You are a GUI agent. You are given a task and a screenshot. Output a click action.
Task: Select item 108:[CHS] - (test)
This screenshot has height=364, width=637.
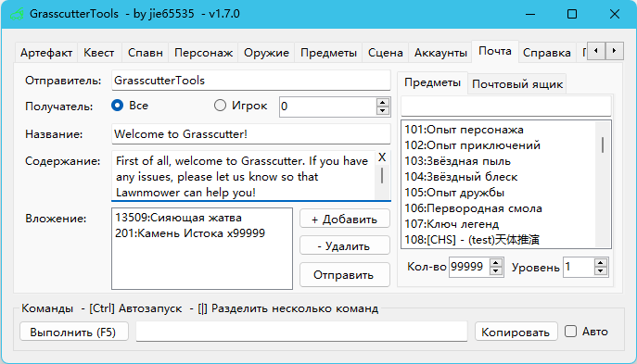(472, 240)
